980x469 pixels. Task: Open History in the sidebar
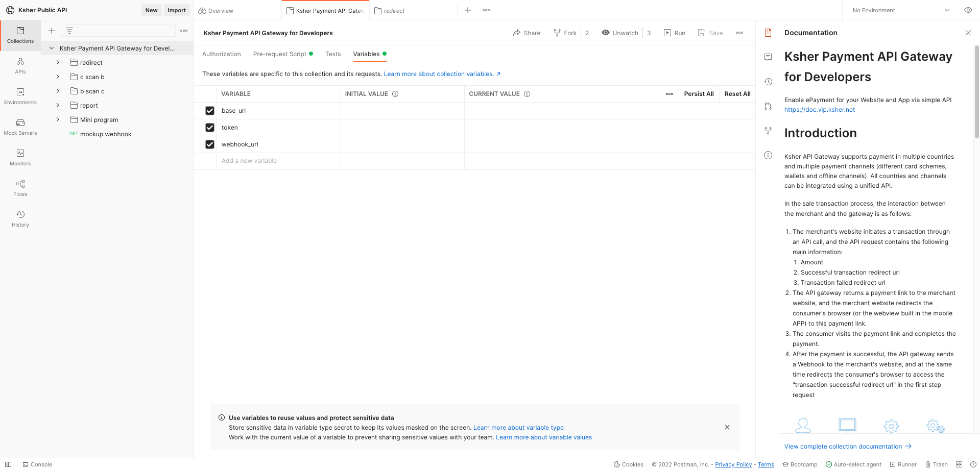pyautogui.click(x=20, y=219)
